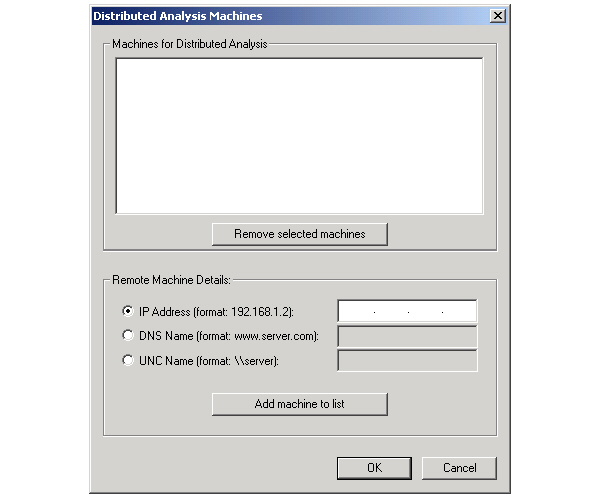This screenshot has height=497, width=600.
Task: Click the 'IP Address (format: 192.168.1.2)' label text
Action: pos(216,311)
